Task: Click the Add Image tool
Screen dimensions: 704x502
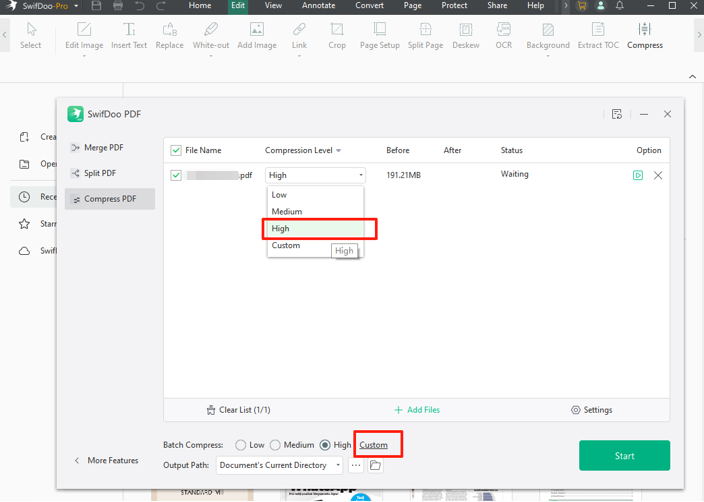Action: pos(257,35)
